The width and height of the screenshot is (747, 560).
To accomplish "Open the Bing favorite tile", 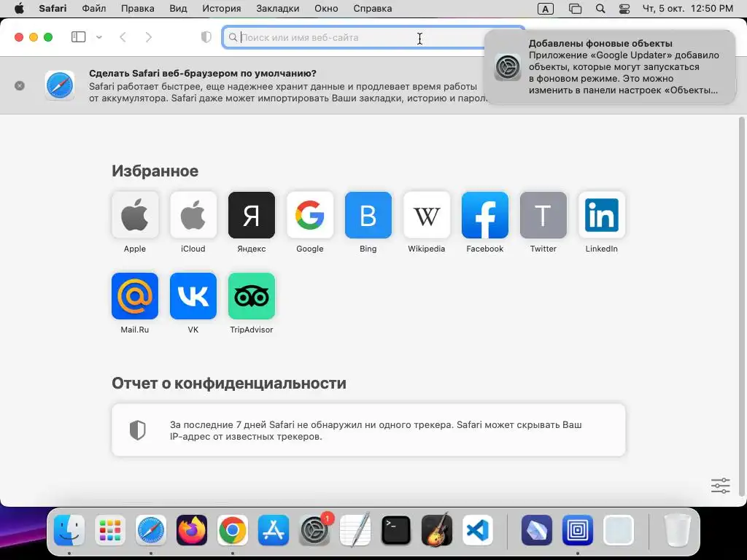I will pos(368,215).
